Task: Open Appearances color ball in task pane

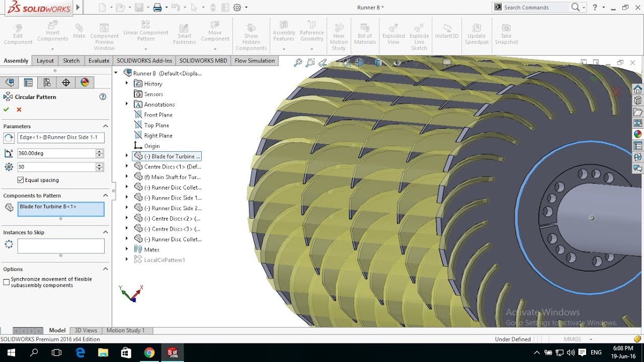Action: click(637, 134)
